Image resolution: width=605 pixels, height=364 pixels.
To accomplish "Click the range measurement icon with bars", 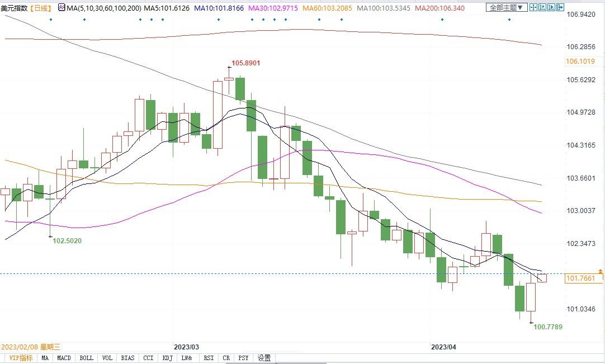I will [x=542, y=7].
